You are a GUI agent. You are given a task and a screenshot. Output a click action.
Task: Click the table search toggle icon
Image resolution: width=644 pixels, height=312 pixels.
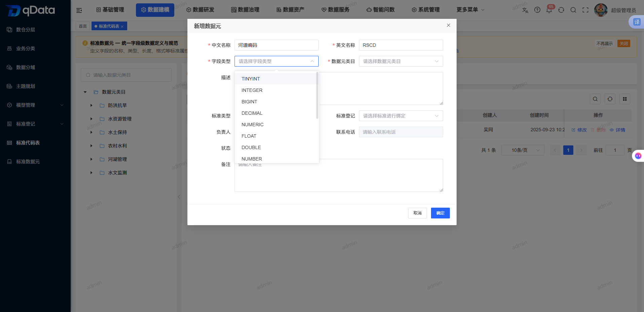(x=595, y=99)
